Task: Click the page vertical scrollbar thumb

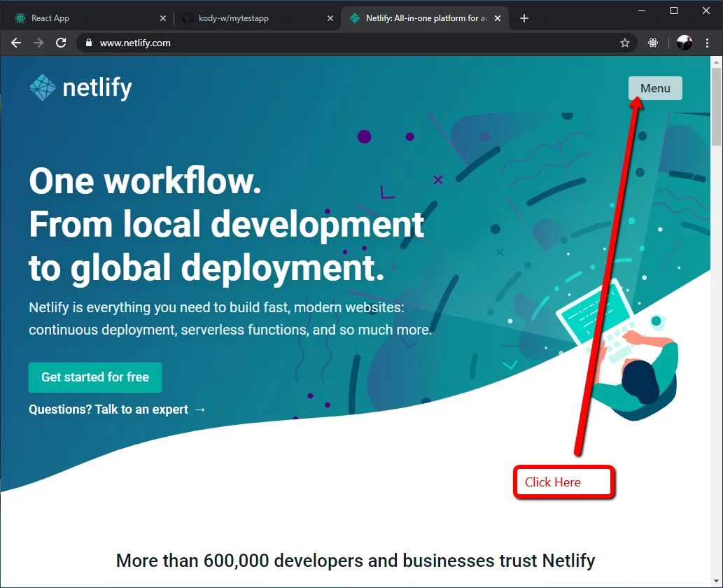Action: 716,106
